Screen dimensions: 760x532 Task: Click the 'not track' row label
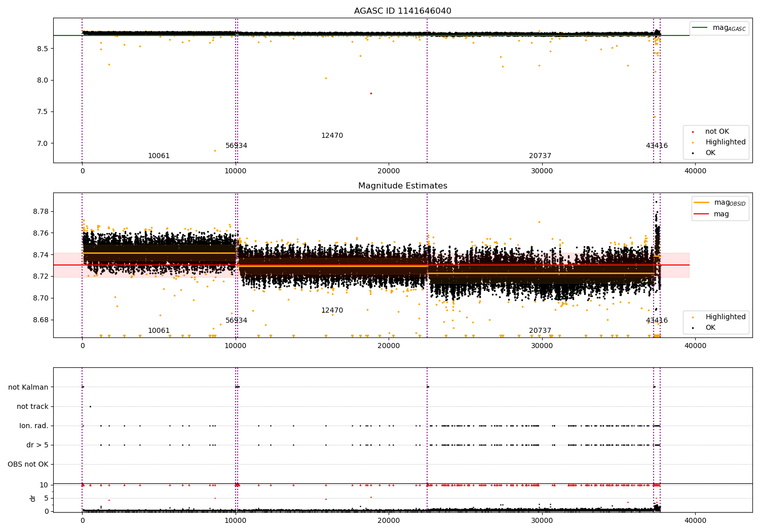(32, 407)
